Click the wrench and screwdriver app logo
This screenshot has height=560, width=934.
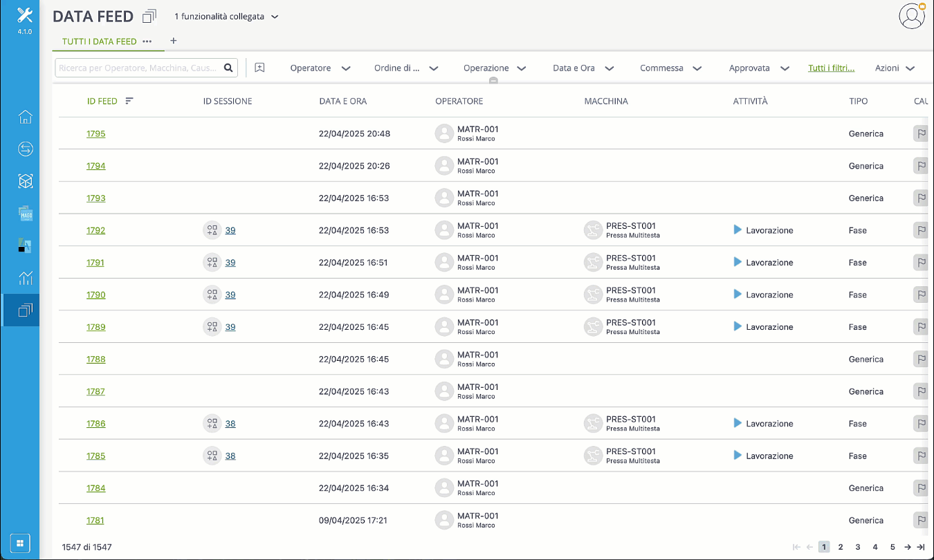[25, 15]
